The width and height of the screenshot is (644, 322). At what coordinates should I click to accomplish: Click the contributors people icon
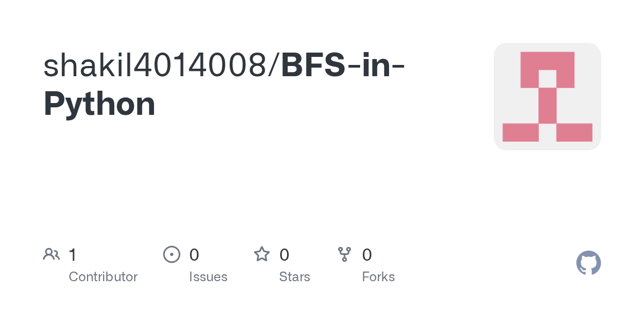[52, 254]
